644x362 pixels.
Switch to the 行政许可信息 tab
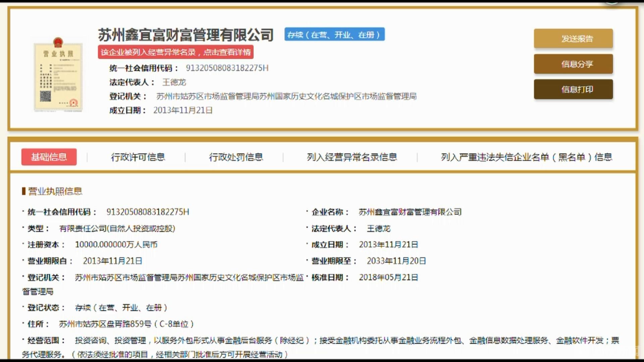(138, 157)
